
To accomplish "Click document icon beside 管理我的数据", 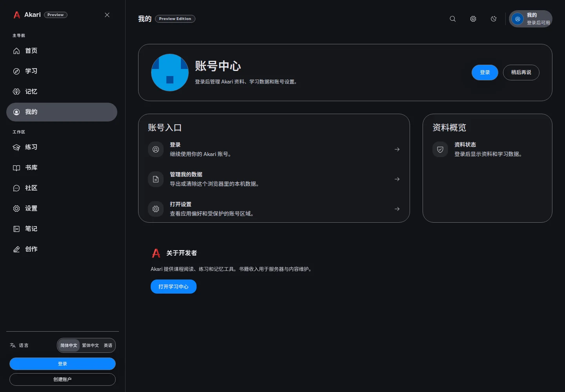I will (x=156, y=179).
